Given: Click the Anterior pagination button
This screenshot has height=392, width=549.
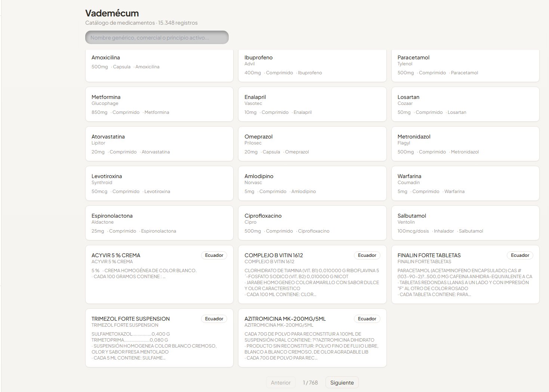Looking at the screenshot, I should (281, 382).
